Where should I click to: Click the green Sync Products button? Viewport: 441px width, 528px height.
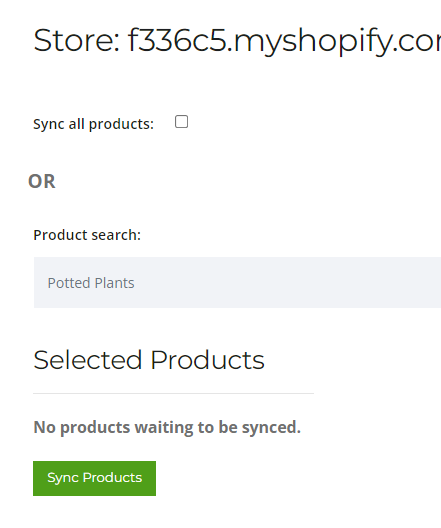point(94,478)
